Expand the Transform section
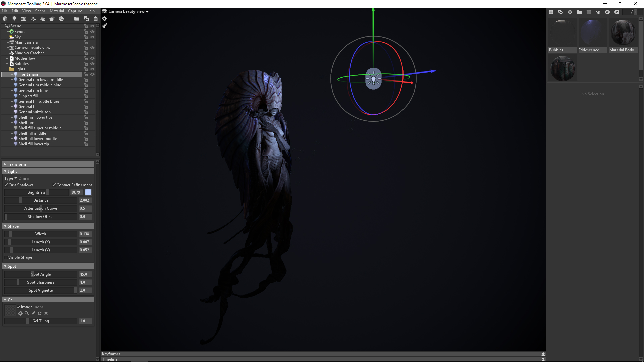 17,164
